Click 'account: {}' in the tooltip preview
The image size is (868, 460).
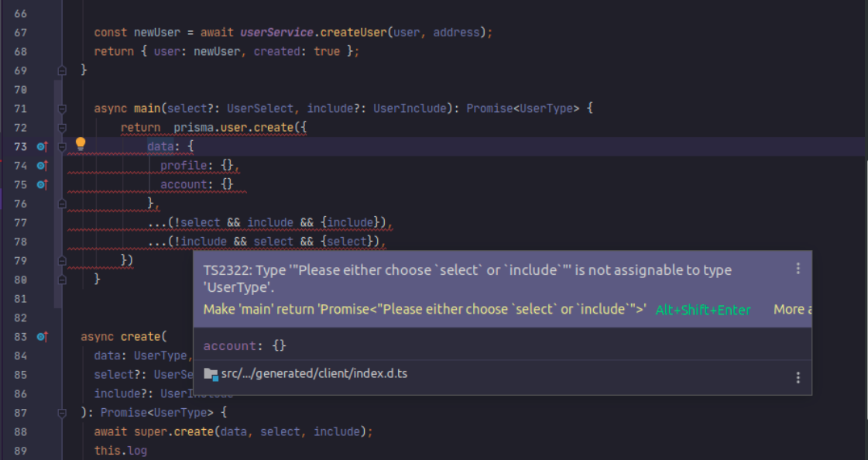[245, 346]
